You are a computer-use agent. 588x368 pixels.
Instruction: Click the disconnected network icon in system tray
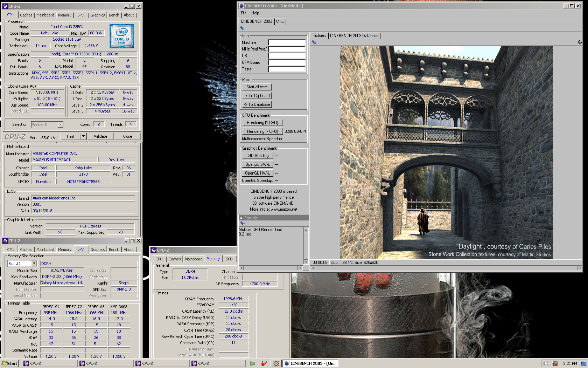[x=555, y=363]
